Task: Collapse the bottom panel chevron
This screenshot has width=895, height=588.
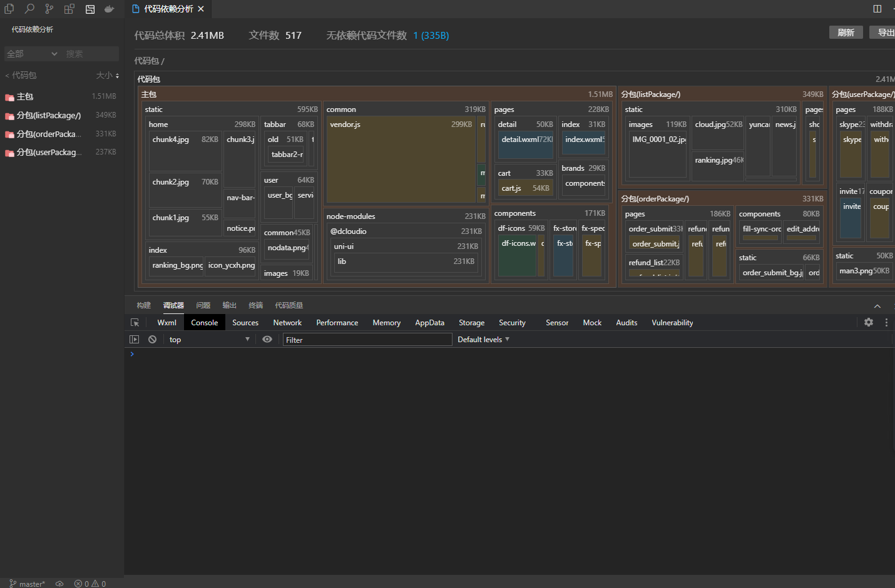Action: 877,306
